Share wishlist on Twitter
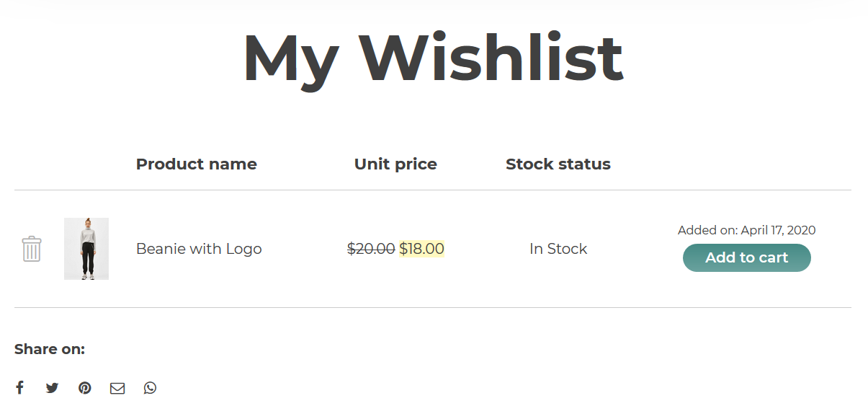This screenshot has width=868, height=419. click(52, 388)
